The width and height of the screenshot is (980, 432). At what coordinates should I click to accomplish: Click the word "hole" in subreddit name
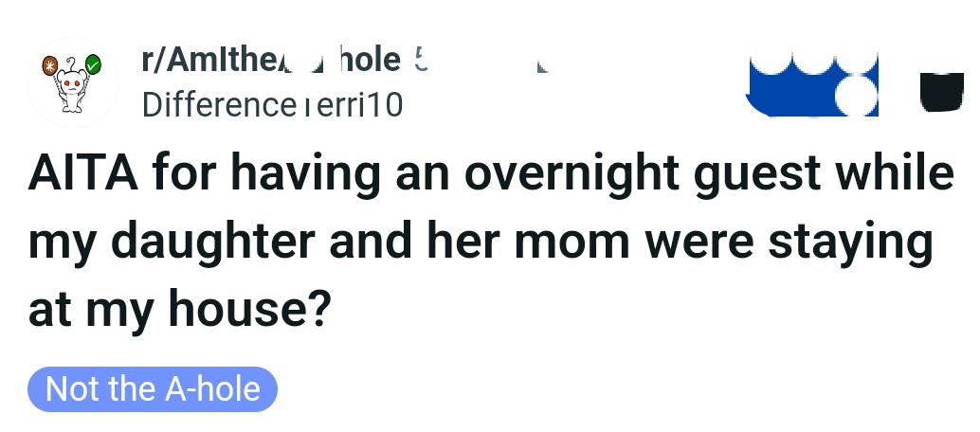(371, 63)
